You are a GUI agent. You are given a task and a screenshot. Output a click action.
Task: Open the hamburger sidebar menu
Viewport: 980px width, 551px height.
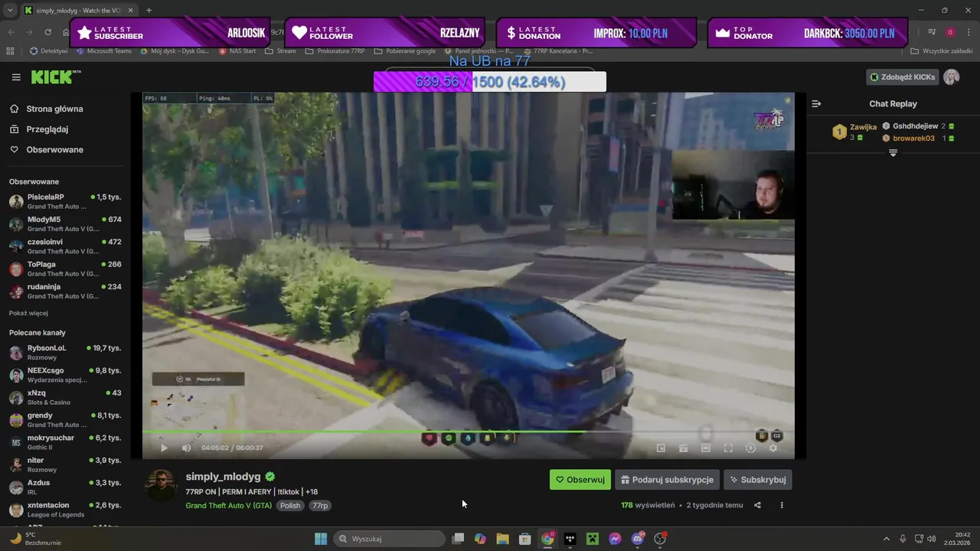coord(16,77)
